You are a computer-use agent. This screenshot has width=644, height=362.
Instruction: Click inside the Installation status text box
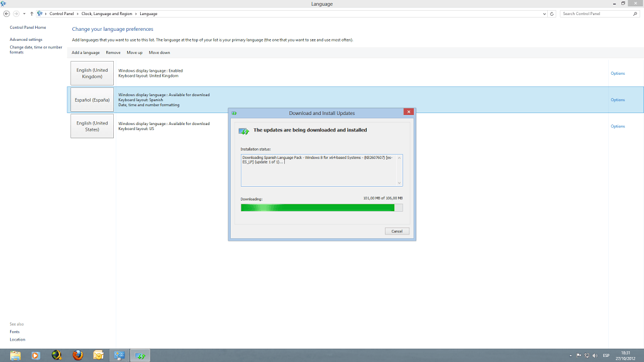(x=321, y=170)
